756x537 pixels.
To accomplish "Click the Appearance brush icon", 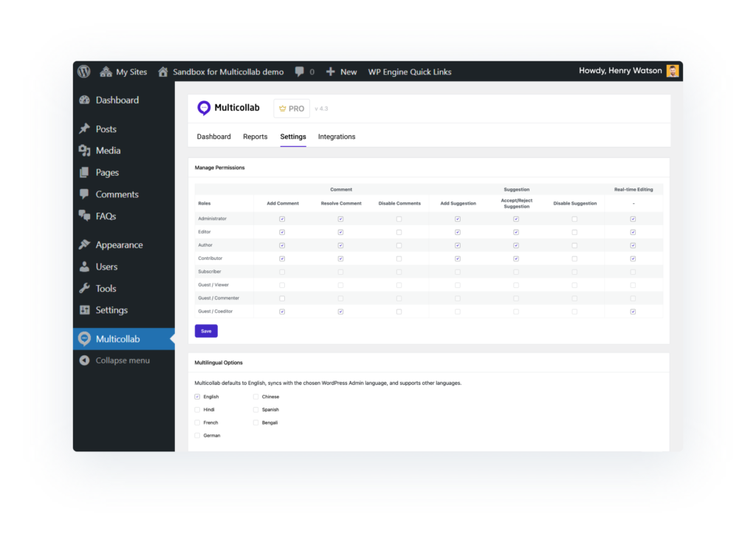I will pos(85,244).
